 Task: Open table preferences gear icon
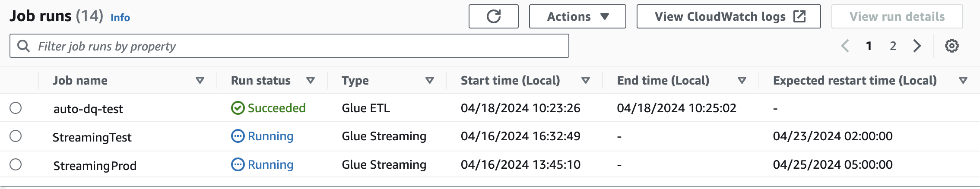(x=951, y=46)
